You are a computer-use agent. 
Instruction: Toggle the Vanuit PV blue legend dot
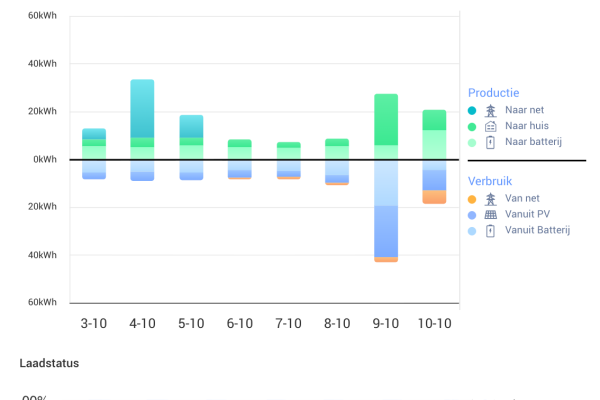(x=472, y=214)
